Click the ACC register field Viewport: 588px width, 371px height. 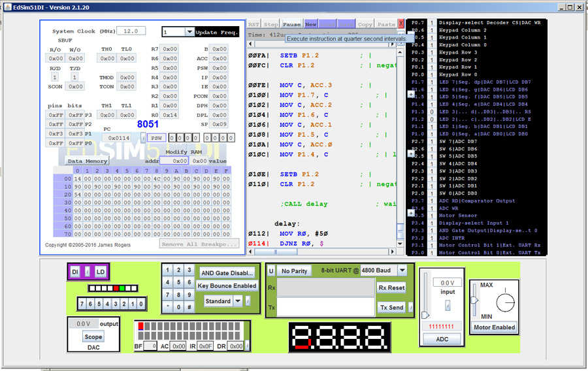pos(219,59)
